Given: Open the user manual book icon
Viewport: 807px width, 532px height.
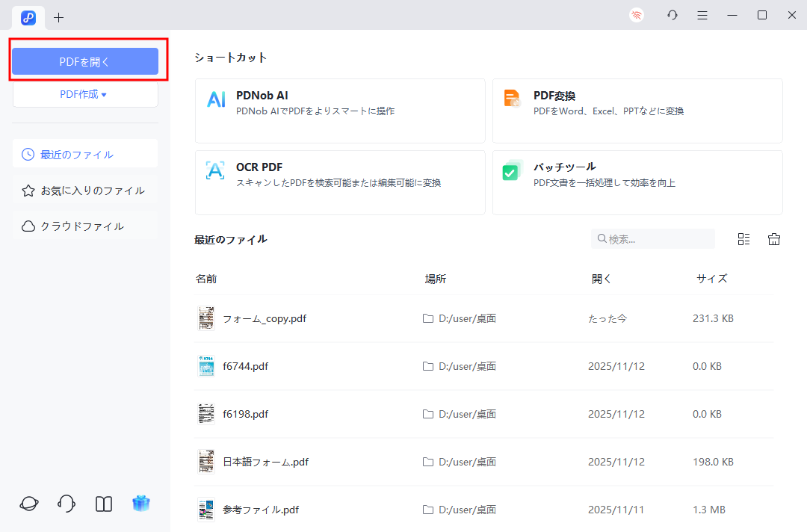Looking at the screenshot, I should (103, 504).
